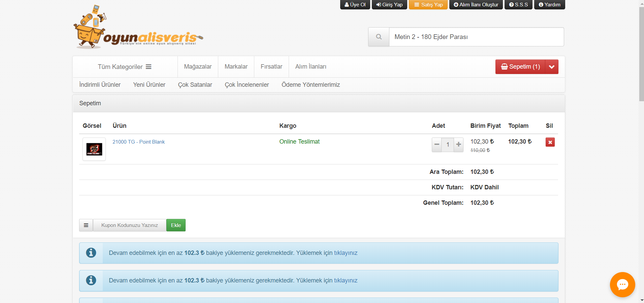The height and width of the screenshot is (303, 644).
Task: Click the struck-through 110,00 ₺ price
Action: pyautogui.click(x=480, y=150)
